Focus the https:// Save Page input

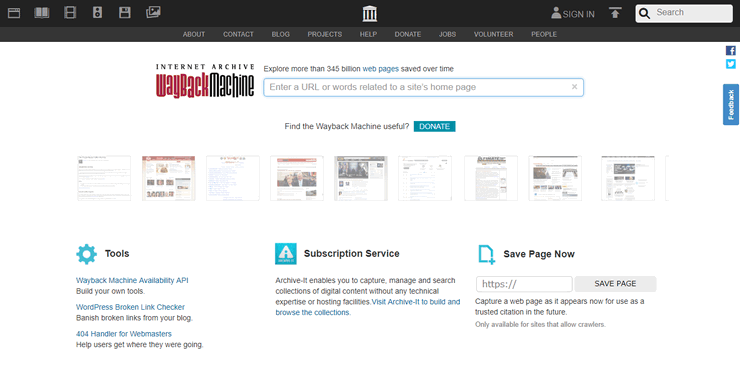click(524, 284)
